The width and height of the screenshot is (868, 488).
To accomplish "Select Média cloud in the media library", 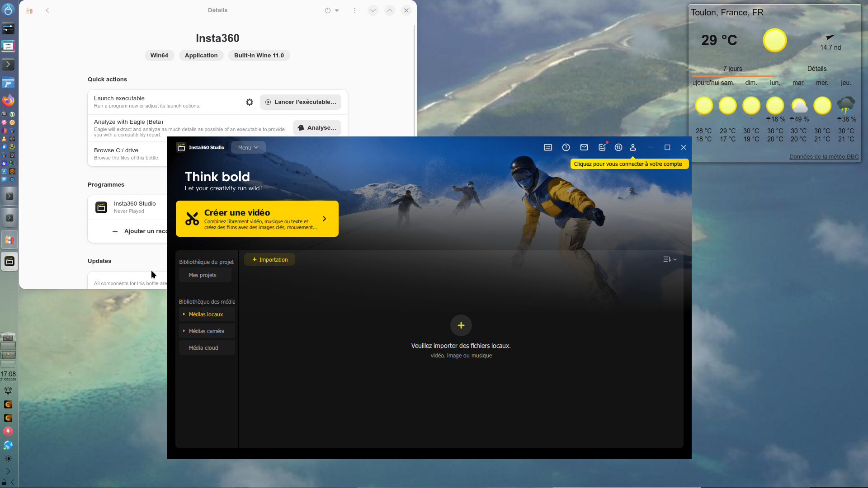I will click(207, 348).
